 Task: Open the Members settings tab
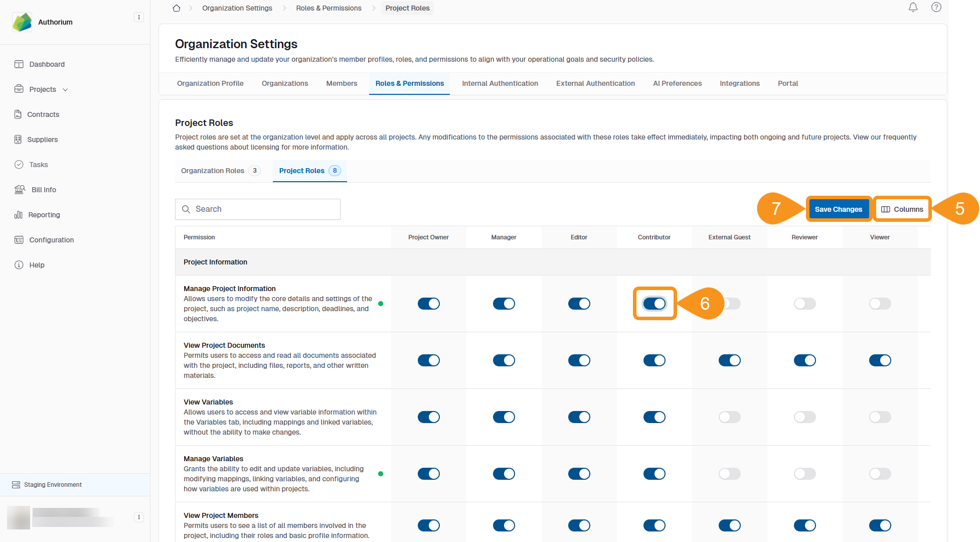click(342, 83)
